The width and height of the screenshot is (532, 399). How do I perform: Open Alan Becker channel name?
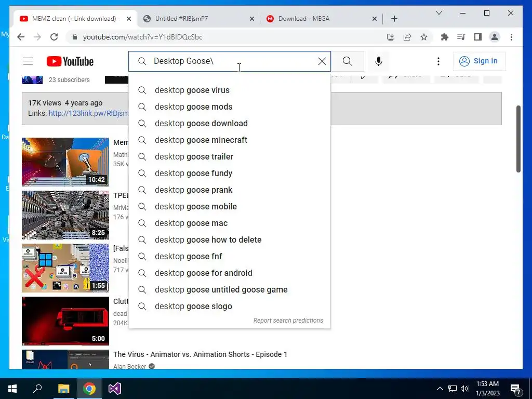tap(129, 366)
